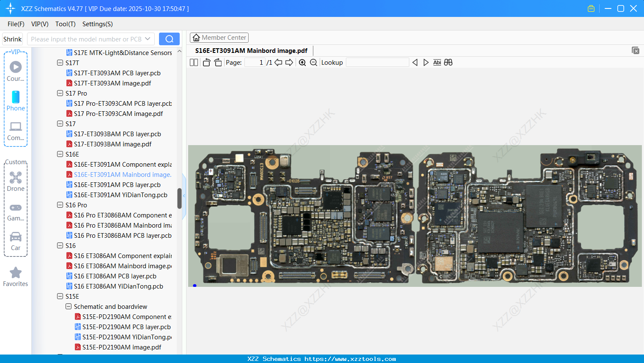This screenshot has width=644, height=363.
Task: Click the Member Center button
Action: [219, 37]
